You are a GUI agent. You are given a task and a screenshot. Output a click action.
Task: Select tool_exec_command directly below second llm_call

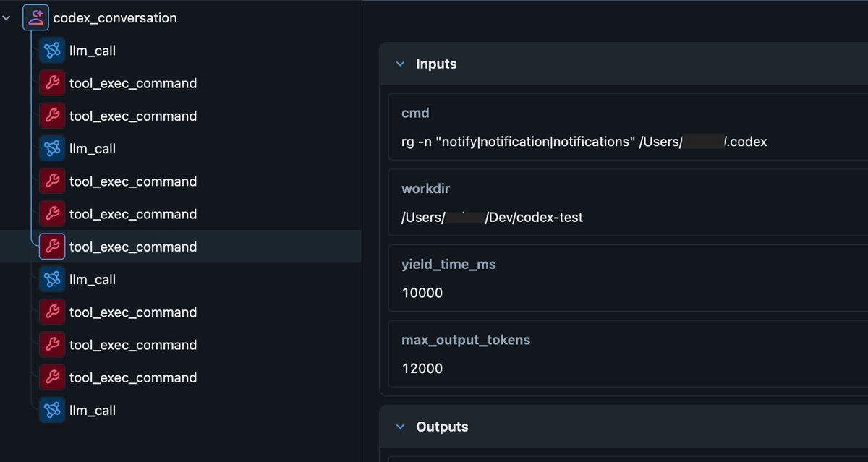(x=133, y=181)
